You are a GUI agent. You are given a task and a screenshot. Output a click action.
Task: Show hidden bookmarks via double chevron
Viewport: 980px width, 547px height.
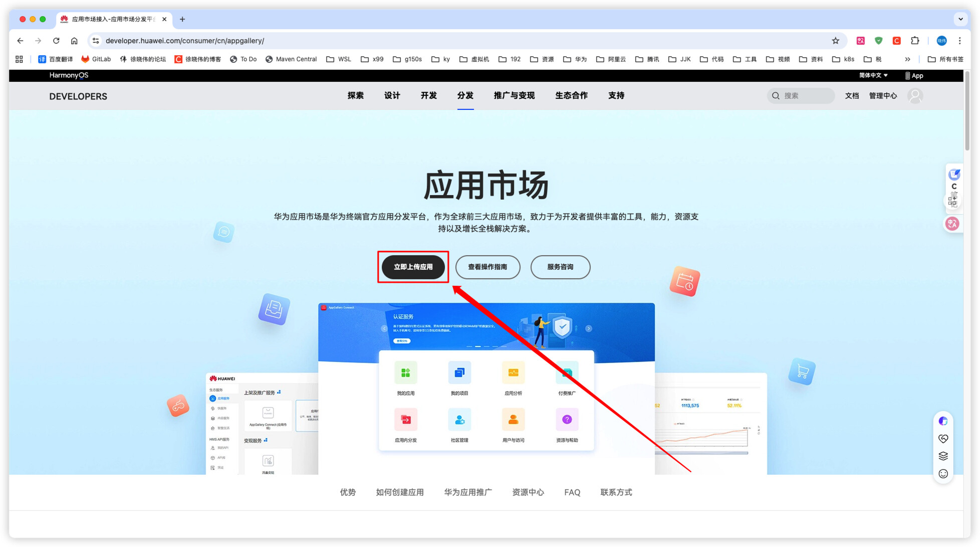click(x=907, y=59)
